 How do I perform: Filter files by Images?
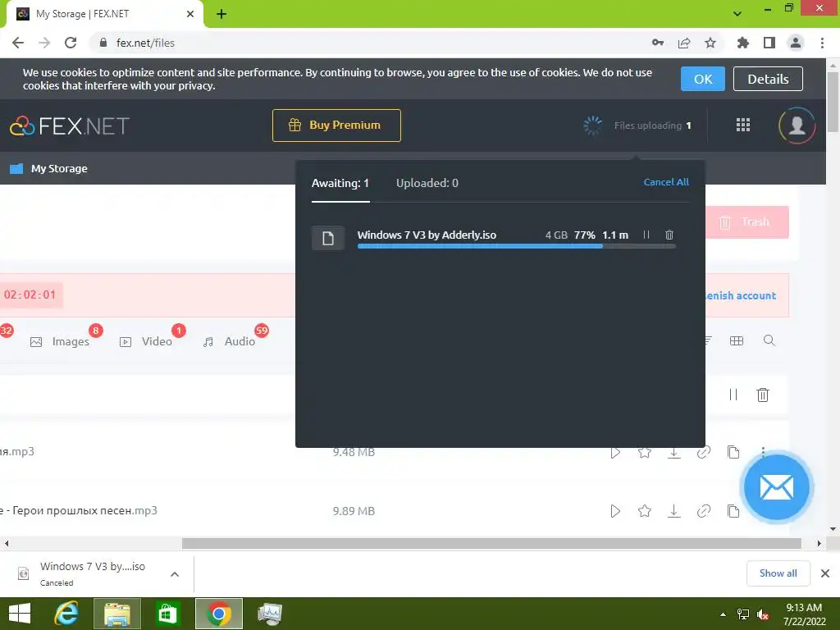point(60,341)
